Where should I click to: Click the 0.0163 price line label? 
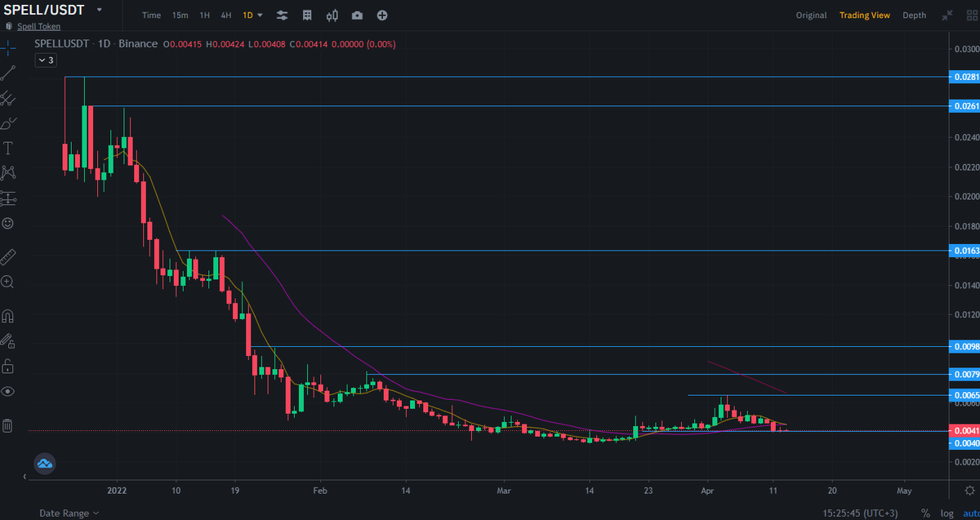coord(964,251)
